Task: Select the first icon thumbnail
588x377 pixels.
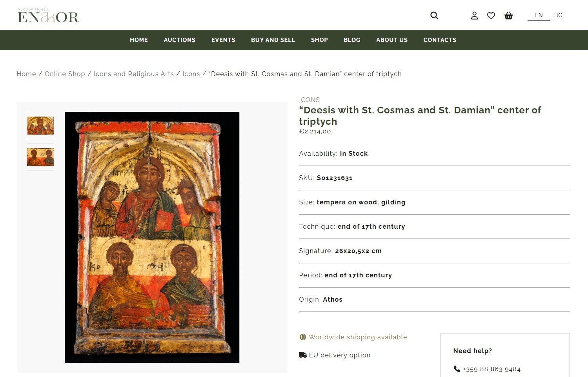Action: click(40, 126)
